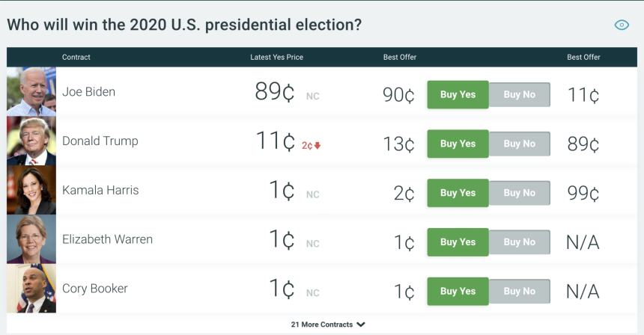The height and width of the screenshot is (335, 644).
Task: Buy No for Joe Biden
Action: [520, 95]
